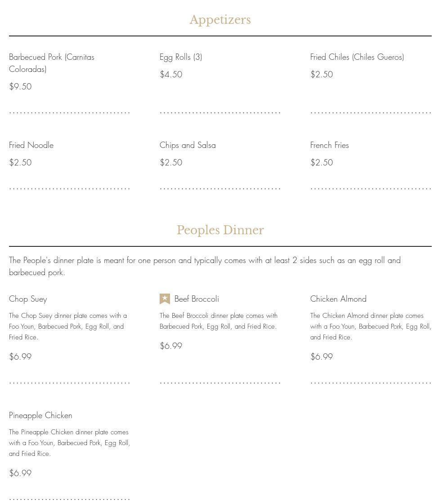Screen dimensions: 434x504
Task: Click the Chop Suey plate description text
Action: coord(67,326)
